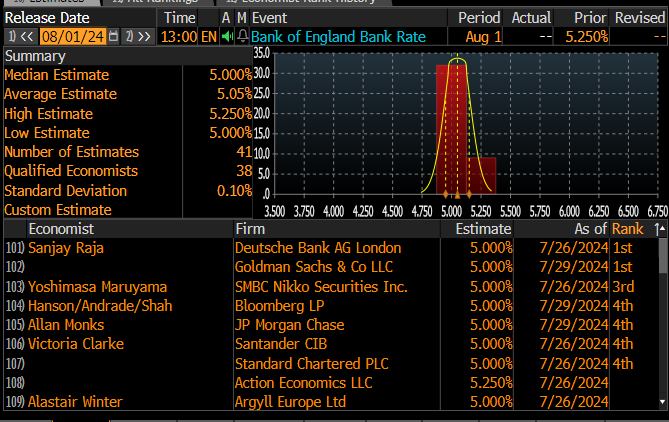
Task: Go to next release date arrows
Action: pyautogui.click(x=138, y=37)
